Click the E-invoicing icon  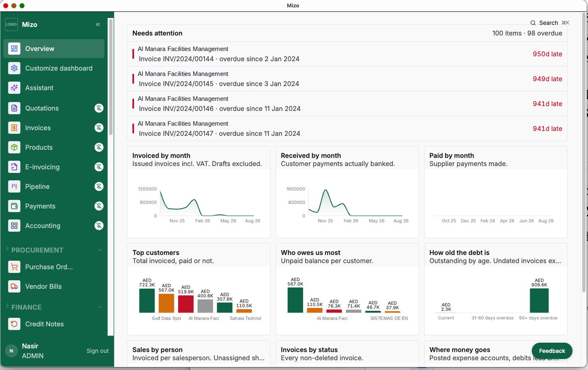pyautogui.click(x=14, y=167)
